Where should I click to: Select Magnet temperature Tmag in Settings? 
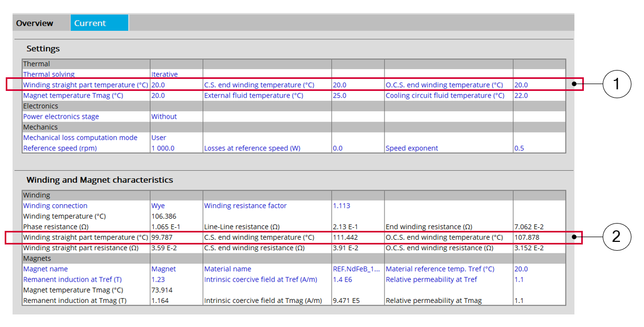point(73,96)
